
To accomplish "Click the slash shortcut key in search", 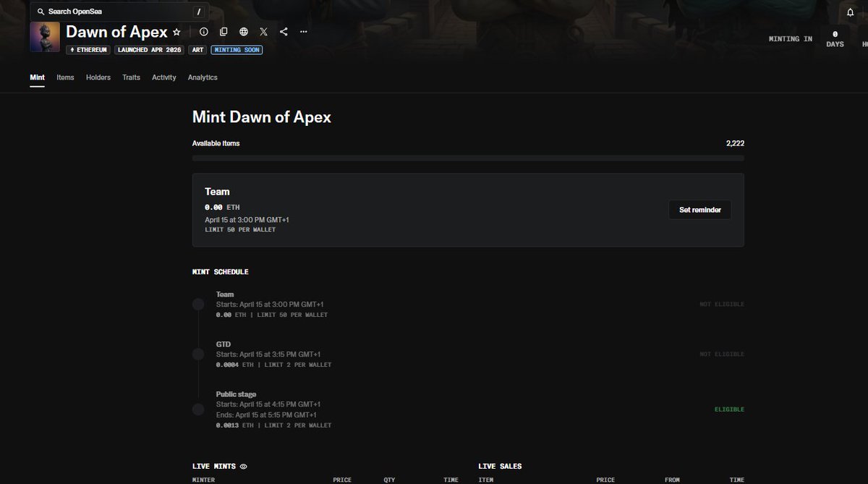I will pyautogui.click(x=198, y=12).
